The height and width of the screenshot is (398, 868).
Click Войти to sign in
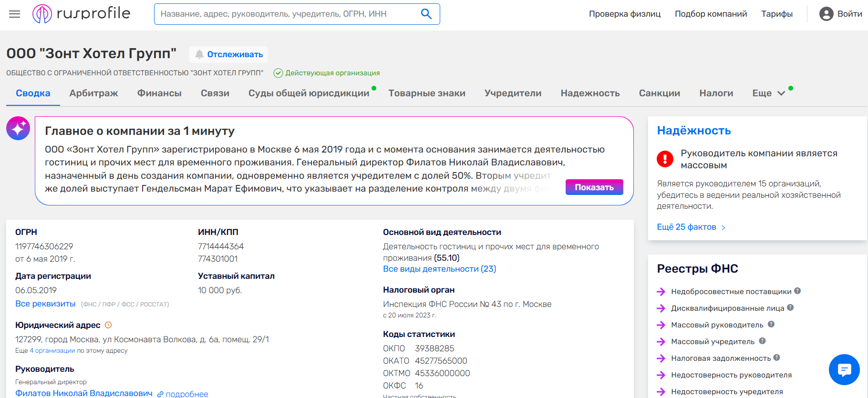(x=849, y=14)
